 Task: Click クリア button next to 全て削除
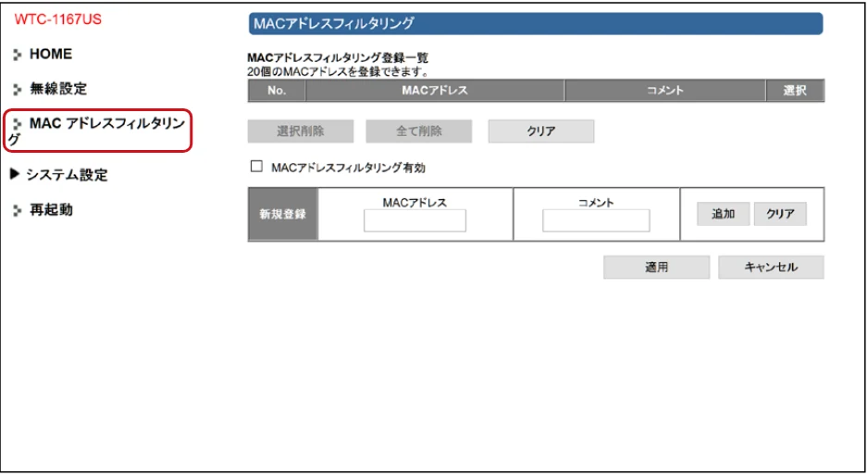[540, 131]
